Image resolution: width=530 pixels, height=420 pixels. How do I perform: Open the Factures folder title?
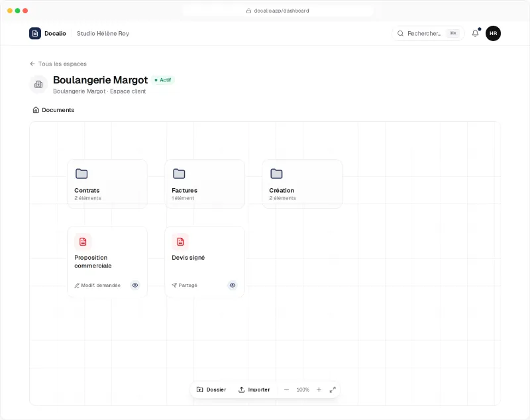[x=184, y=190]
